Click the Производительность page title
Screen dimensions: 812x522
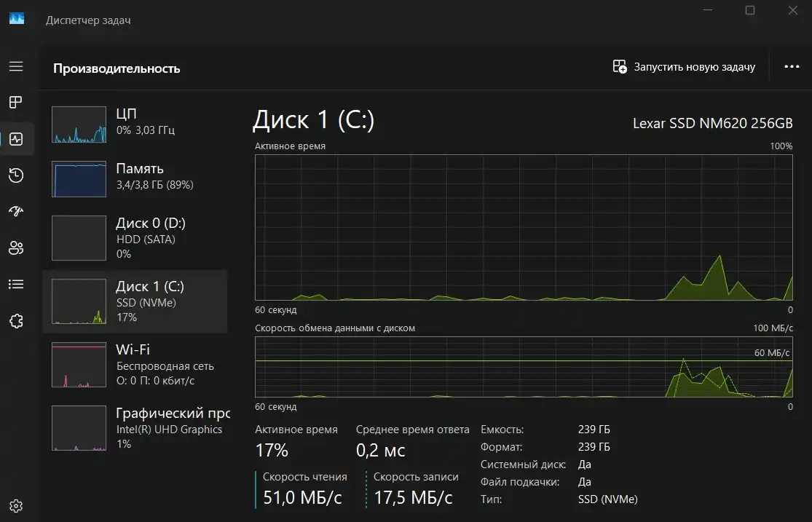point(117,68)
